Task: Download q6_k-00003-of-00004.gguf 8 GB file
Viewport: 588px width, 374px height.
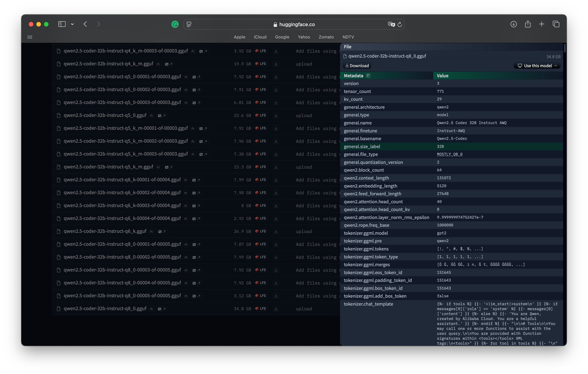Action: coord(276,206)
